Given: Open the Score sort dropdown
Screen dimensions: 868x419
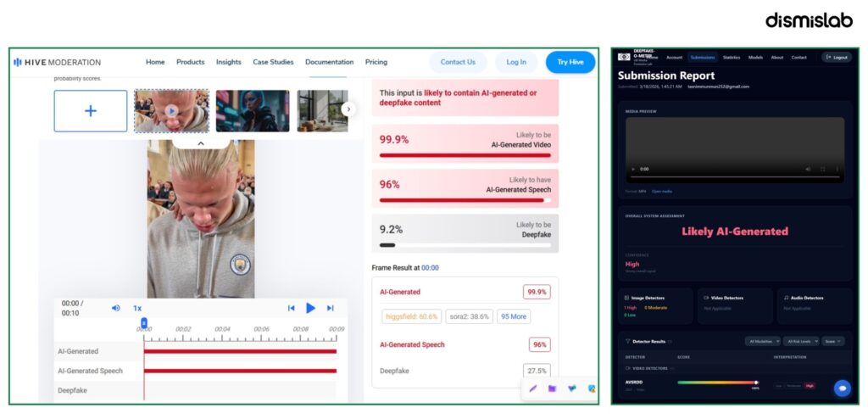Looking at the screenshot, I should (833, 342).
